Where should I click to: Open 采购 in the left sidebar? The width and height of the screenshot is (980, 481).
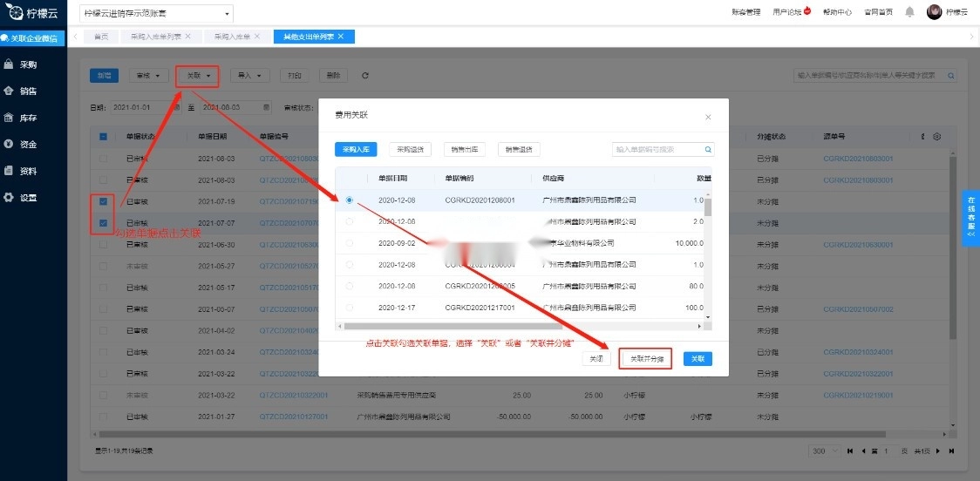pos(28,64)
